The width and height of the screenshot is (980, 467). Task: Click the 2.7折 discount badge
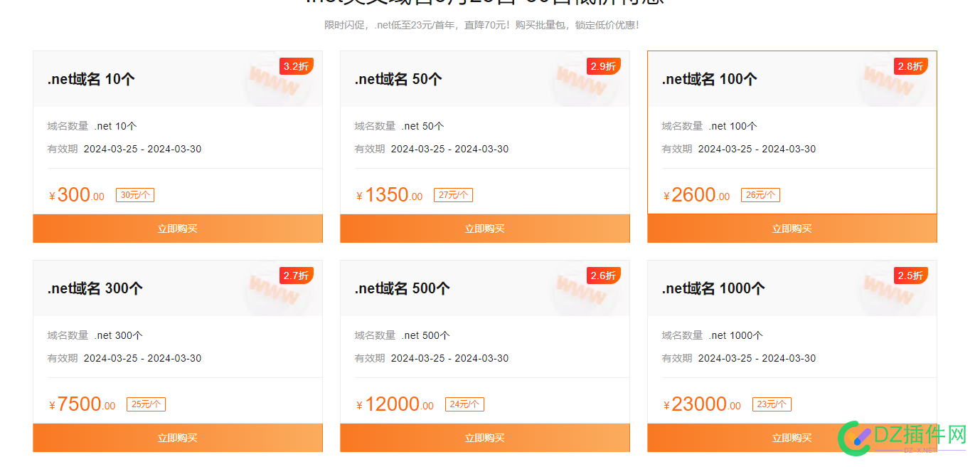point(296,276)
